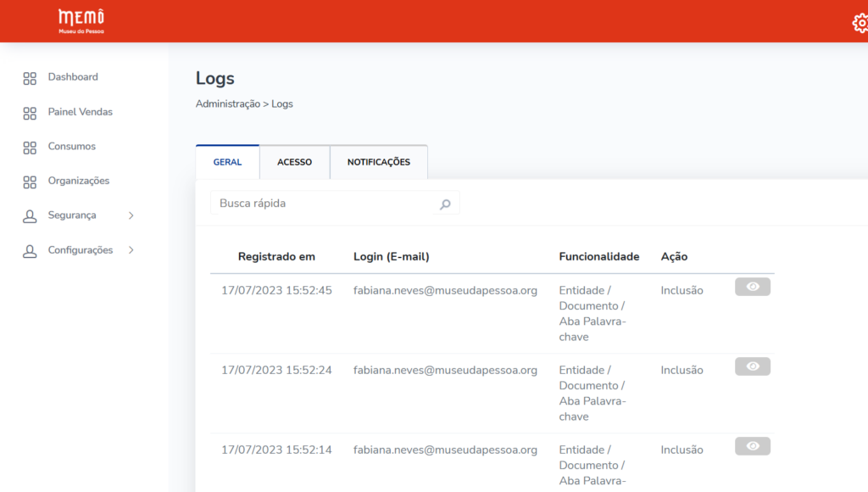Open the Painel Vendas link
This screenshot has width=868, height=492.
coord(80,112)
